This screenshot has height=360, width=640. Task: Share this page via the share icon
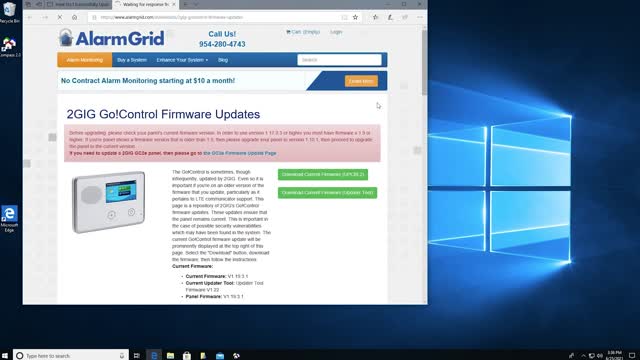[405, 17]
